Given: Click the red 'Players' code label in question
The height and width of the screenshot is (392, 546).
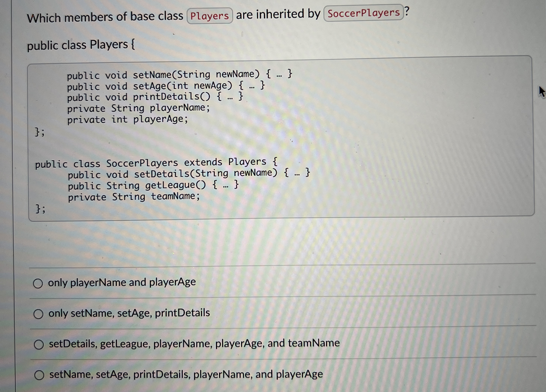Looking at the screenshot, I should pos(209,16).
